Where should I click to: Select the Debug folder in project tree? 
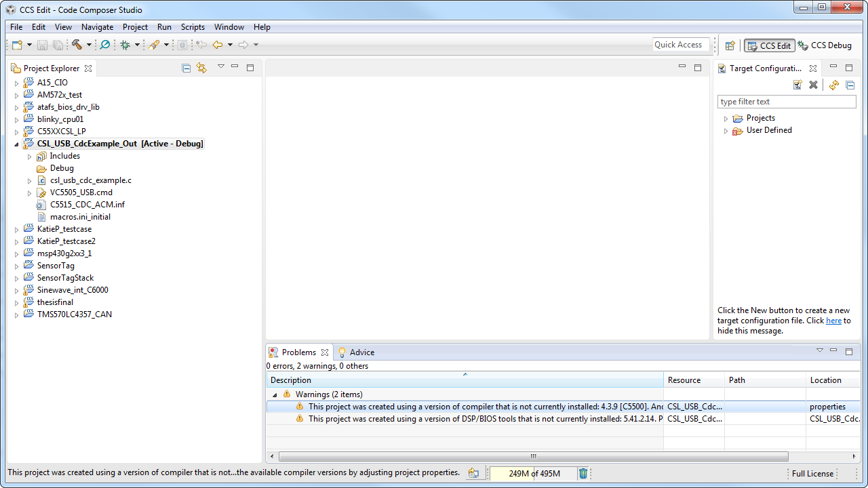[x=62, y=168]
